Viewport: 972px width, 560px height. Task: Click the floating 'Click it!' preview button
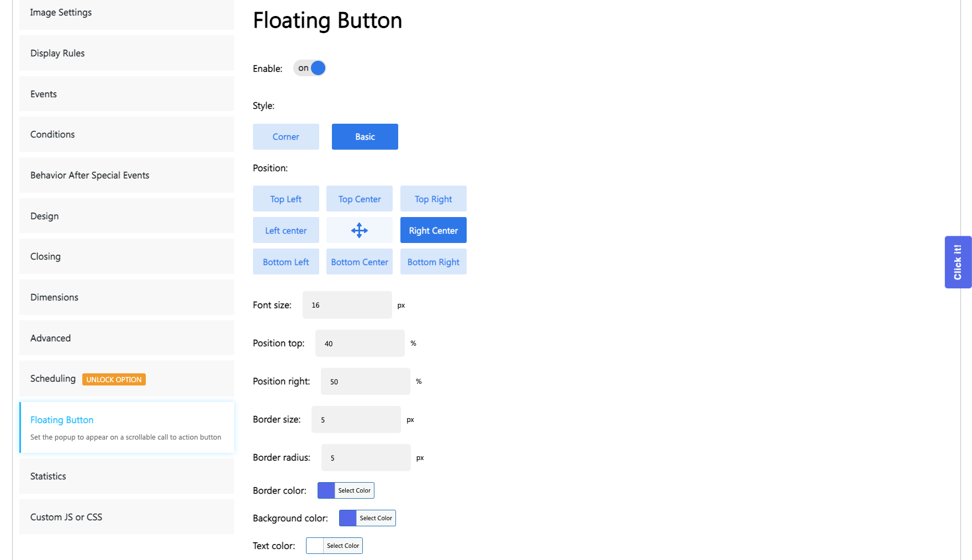pos(958,262)
